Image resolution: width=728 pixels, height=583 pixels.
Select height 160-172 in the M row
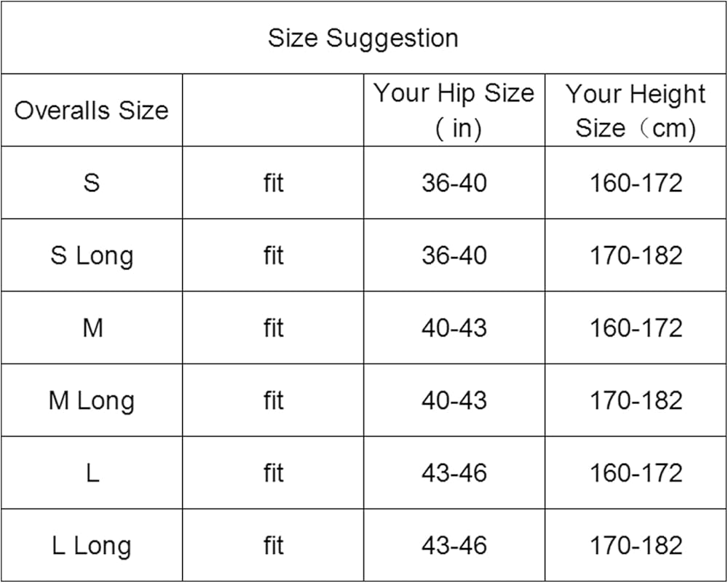(x=636, y=328)
